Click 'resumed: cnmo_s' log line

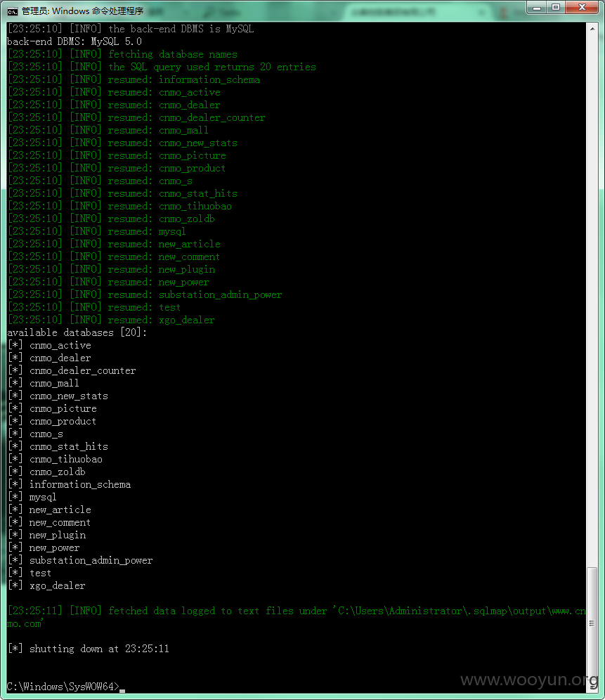pyautogui.click(x=100, y=181)
